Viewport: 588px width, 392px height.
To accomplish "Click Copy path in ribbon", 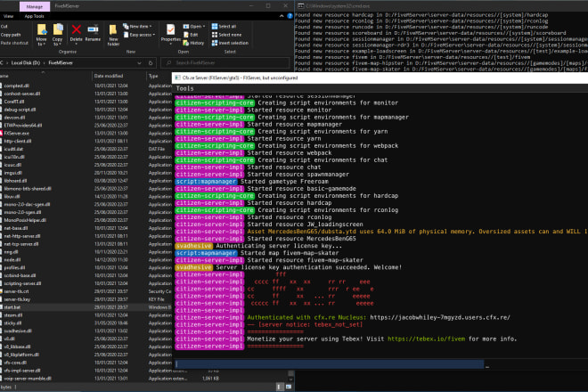I will [11, 35].
